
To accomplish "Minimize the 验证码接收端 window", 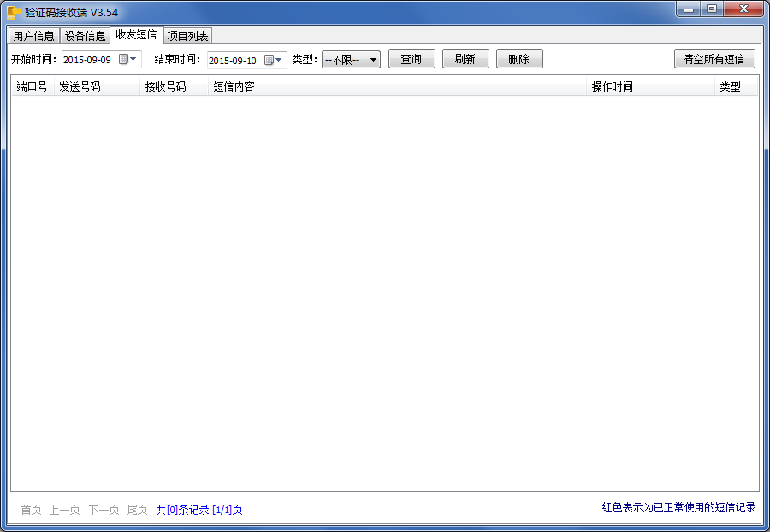I will (689, 9).
